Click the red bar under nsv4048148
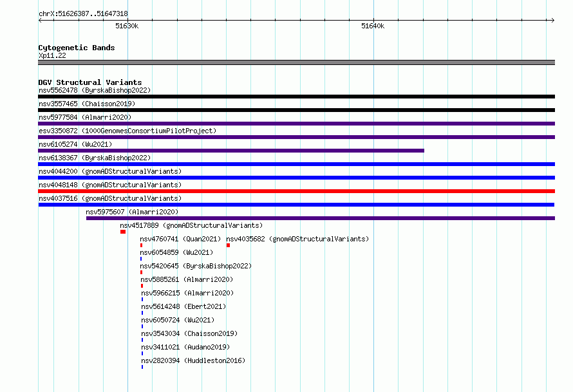This screenshot has height=392, width=573. pyautogui.click(x=296, y=191)
